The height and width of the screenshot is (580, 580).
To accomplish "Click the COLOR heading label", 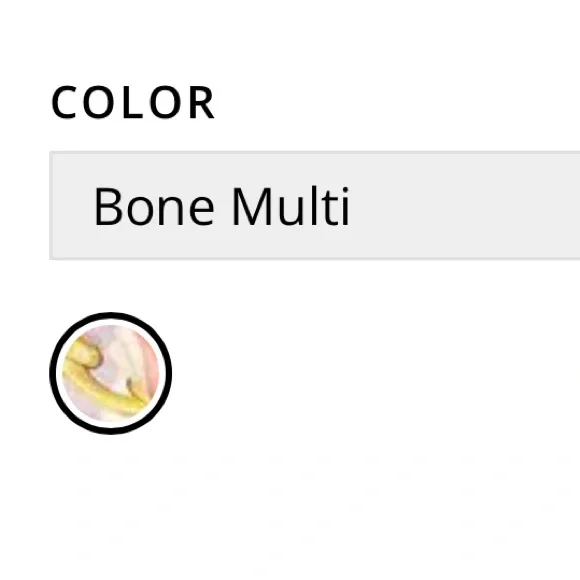I will 133,102.
